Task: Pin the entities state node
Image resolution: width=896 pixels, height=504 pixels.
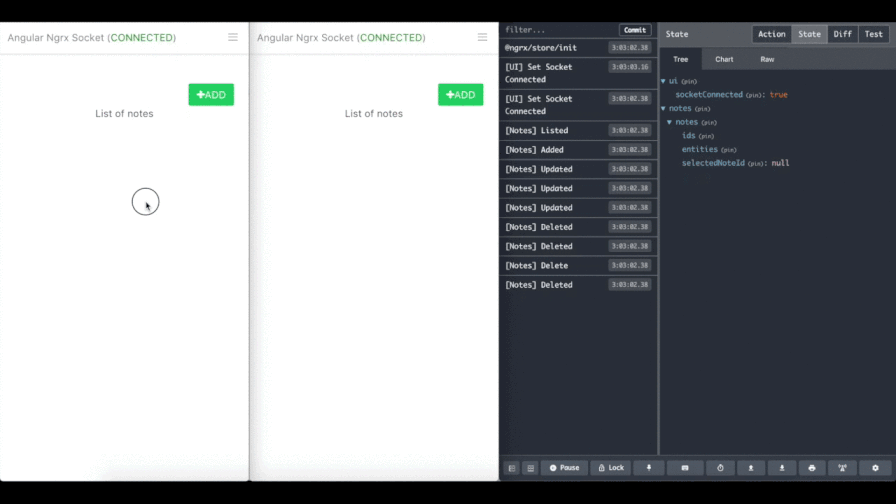Action: 729,150
